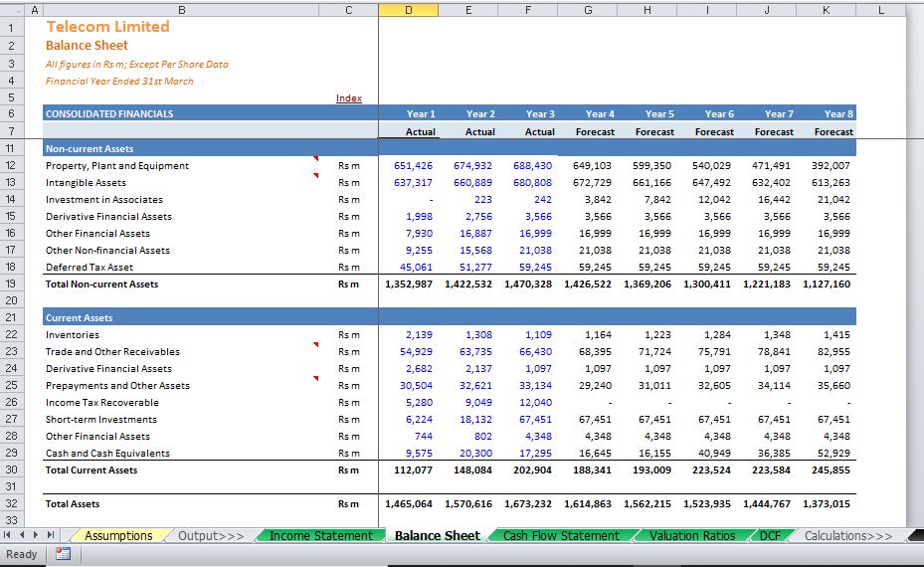Screen dimensions: 924x567
Task: Select the Year 1 header cell
Action: pyautogui.click(x=421, y=113)
